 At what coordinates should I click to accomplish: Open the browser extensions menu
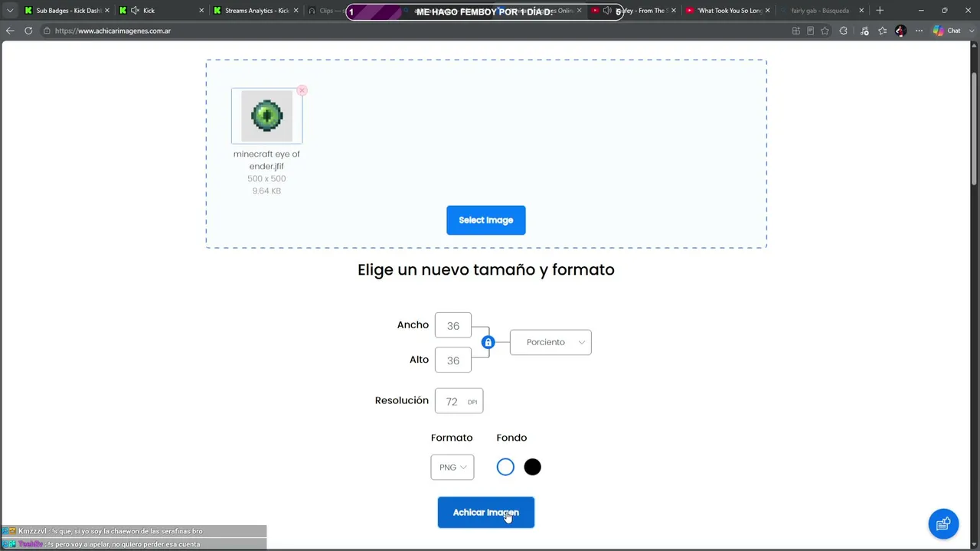point(844,31)
